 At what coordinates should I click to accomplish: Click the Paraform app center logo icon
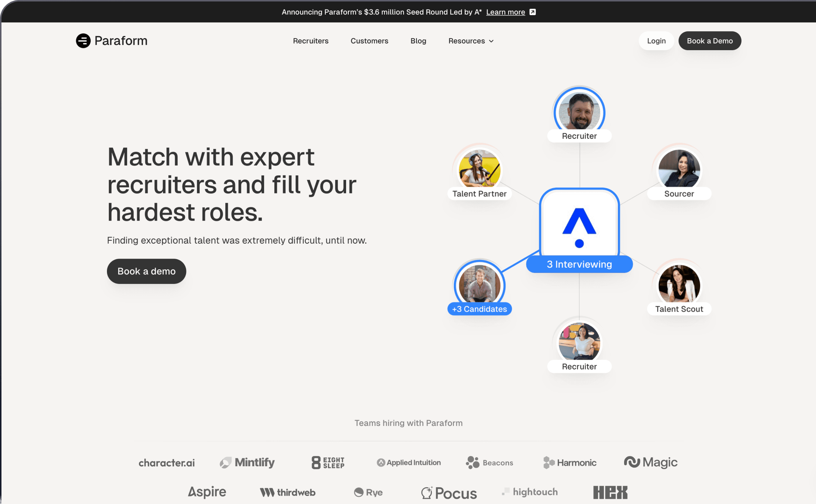pos(579,227)
